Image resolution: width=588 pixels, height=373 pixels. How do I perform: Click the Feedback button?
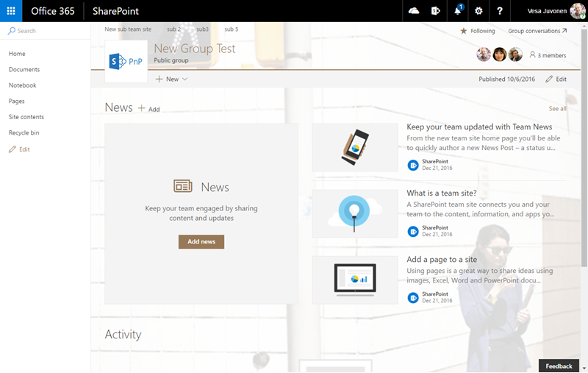coord(559,366)
